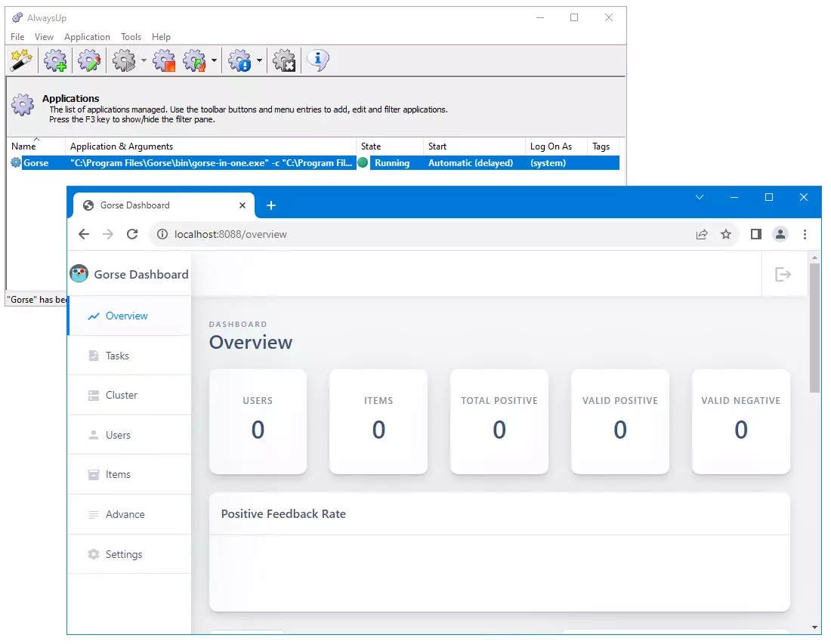Expand the Restart application dropdown arrow
Image resolution: width=831 pixels, height=644 pixels.
[214, 60]
